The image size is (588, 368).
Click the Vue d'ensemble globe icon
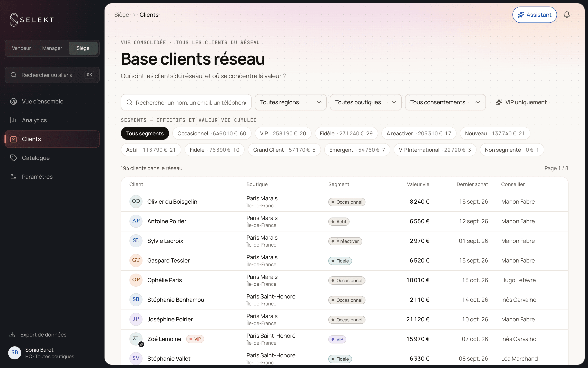click(13, 101)
